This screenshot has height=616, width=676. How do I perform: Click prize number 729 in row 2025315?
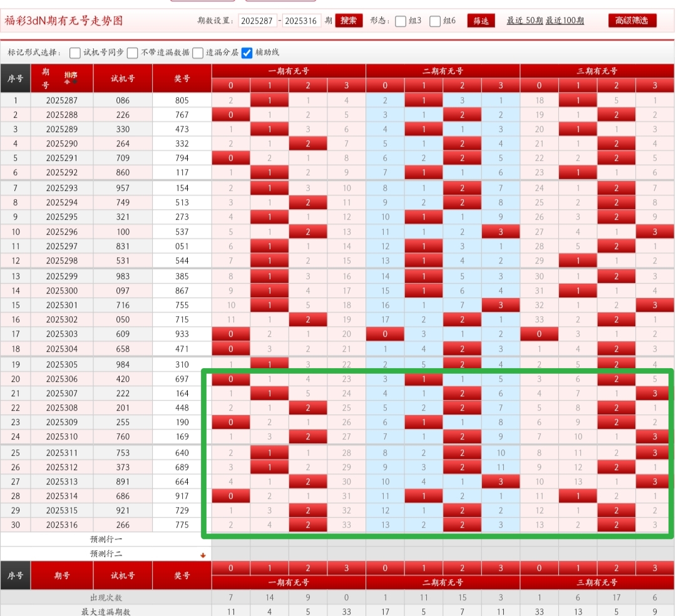click(182, 510)
